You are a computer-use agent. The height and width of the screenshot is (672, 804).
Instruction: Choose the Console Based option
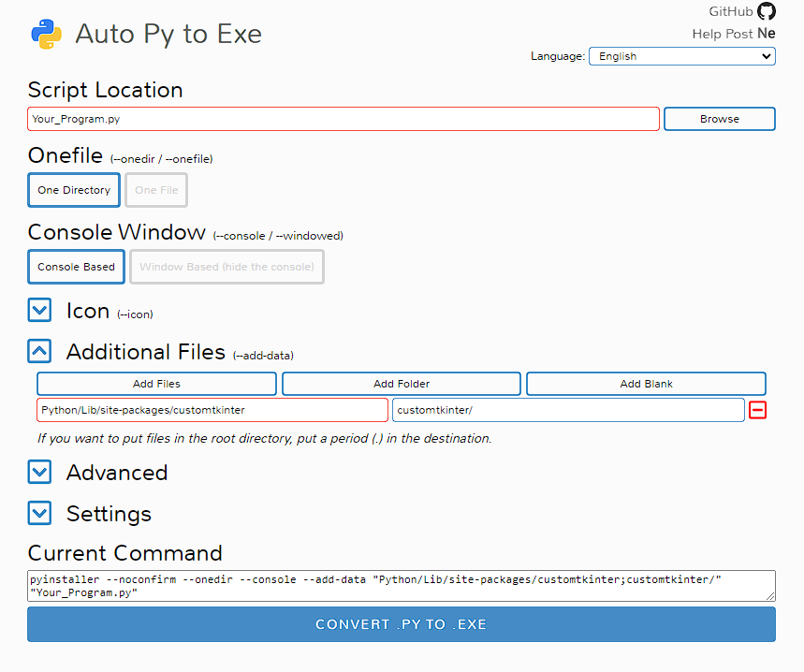[x=77, y=267]
